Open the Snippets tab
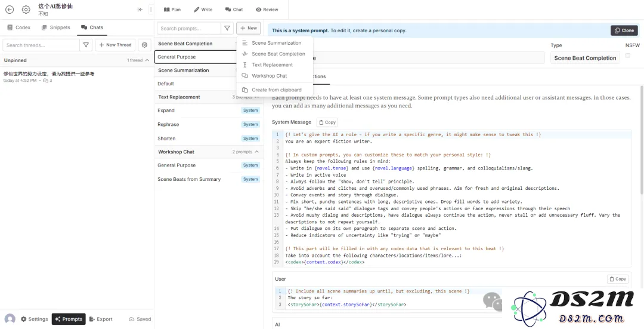Viewport: 644px width, 329px height. coord(56,27)
